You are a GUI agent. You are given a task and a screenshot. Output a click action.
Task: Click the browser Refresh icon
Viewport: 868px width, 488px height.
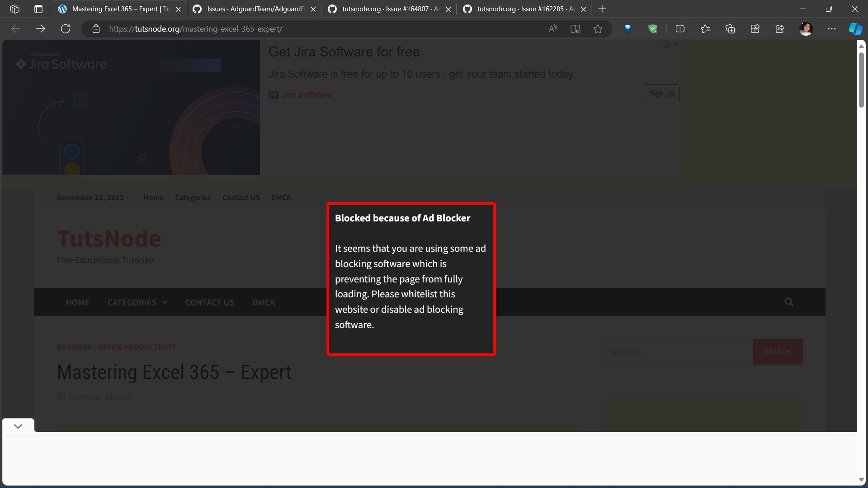66,29
